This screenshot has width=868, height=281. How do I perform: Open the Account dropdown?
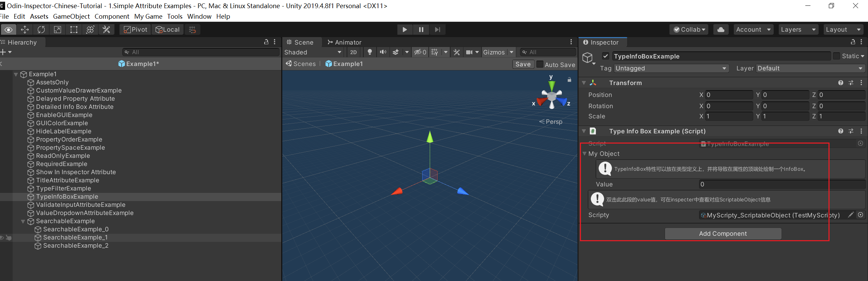pos(753,30)
